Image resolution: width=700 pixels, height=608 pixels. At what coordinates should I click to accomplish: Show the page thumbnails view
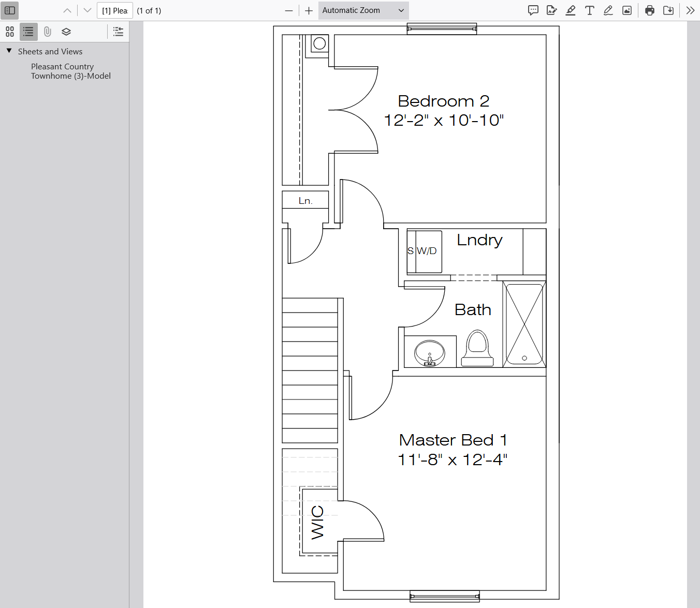coord(10,32)
